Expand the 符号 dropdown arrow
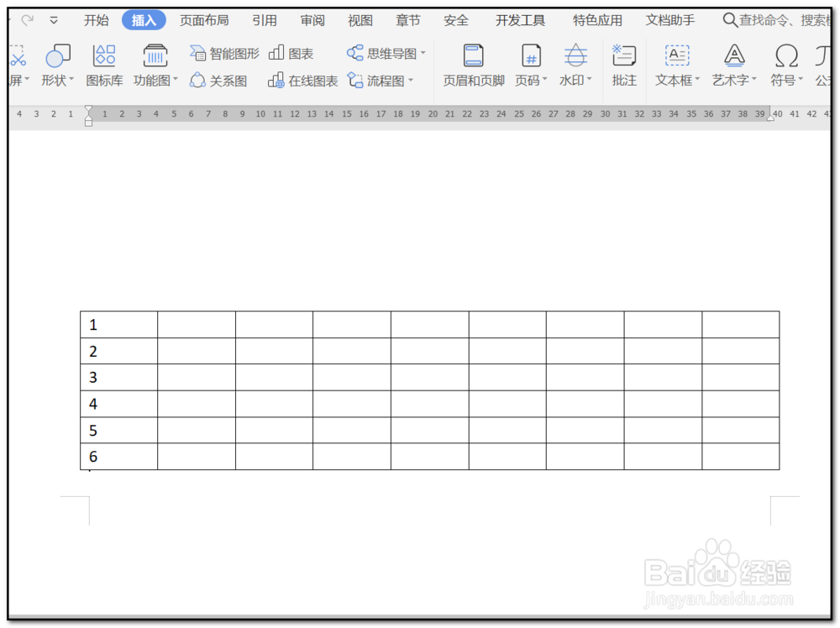This screenshot has width=840, height=628. 801,79
